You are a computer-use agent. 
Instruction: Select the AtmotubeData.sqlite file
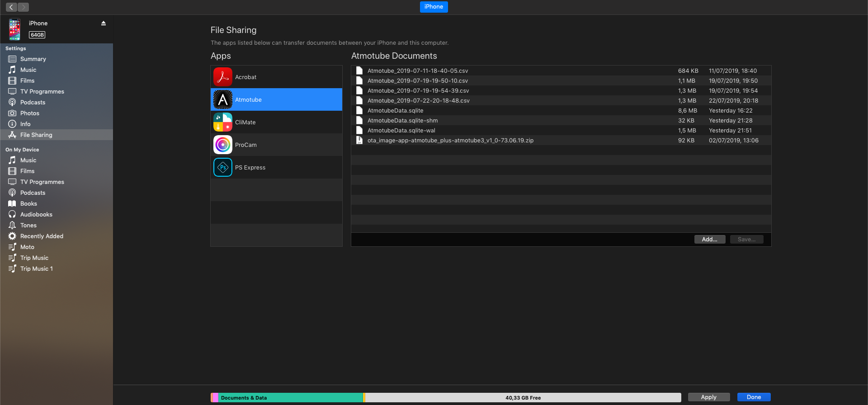pos(396,110)
